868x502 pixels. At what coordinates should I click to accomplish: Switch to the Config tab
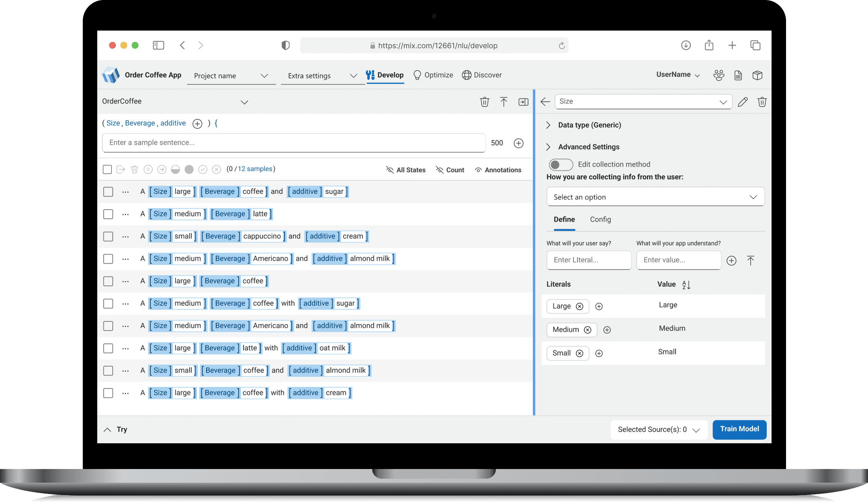coord(600,220)
